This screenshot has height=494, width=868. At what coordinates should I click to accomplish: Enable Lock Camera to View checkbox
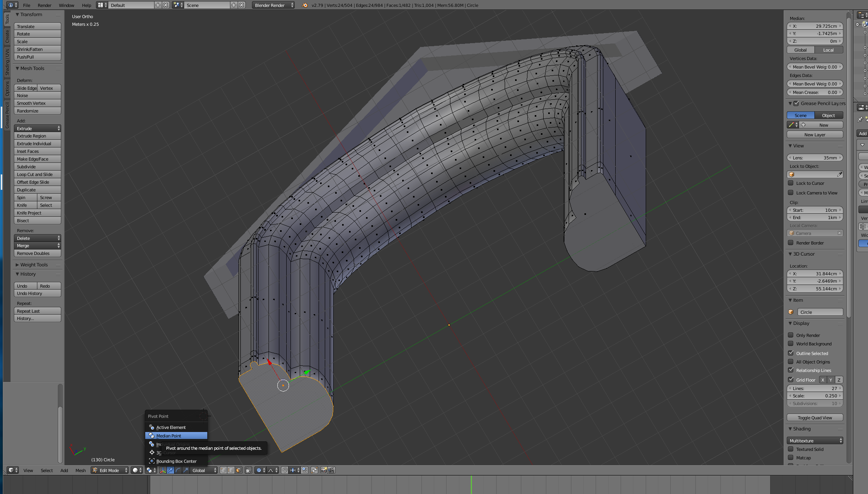(x=791, y=193)
